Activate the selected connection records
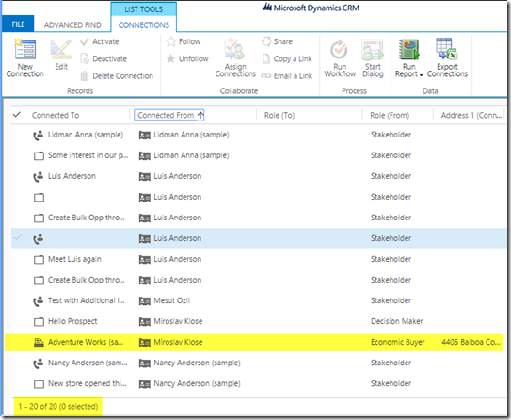The image size is (511, 420). point(100,41)
